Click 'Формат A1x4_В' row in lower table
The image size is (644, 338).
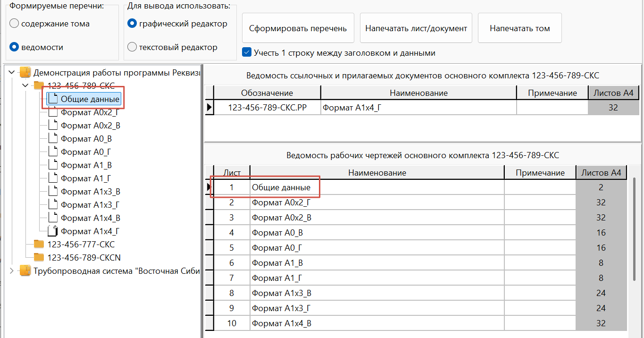click(377, 323)
